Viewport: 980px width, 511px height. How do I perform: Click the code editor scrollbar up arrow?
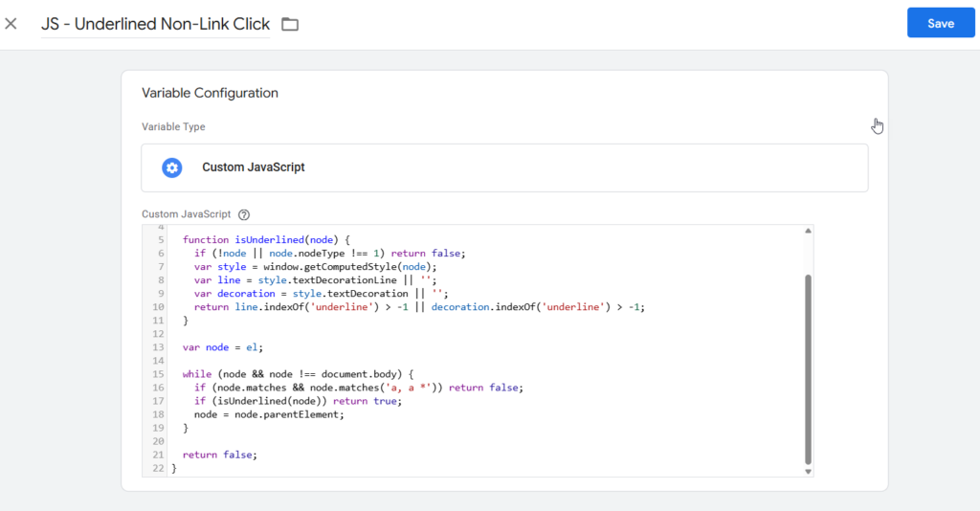[808, 231]
